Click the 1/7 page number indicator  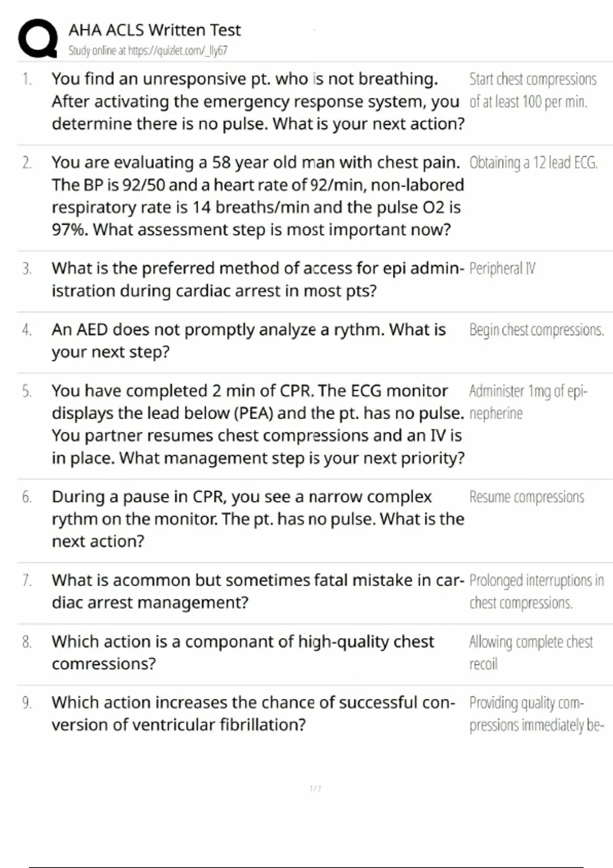pos(315,789)
